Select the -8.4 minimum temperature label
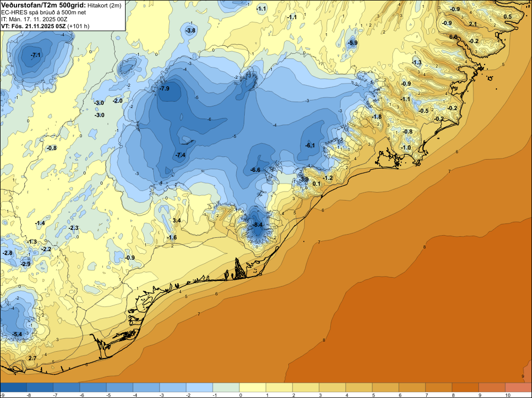The image size is (532, 398). point(258,225)
